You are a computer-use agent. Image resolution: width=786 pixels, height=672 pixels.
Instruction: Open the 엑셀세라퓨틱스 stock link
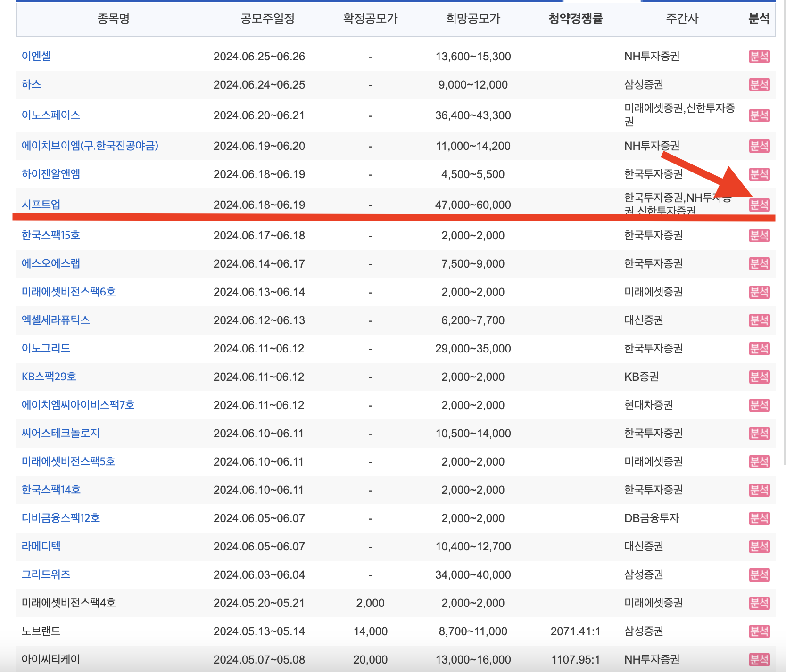[56, 320]
